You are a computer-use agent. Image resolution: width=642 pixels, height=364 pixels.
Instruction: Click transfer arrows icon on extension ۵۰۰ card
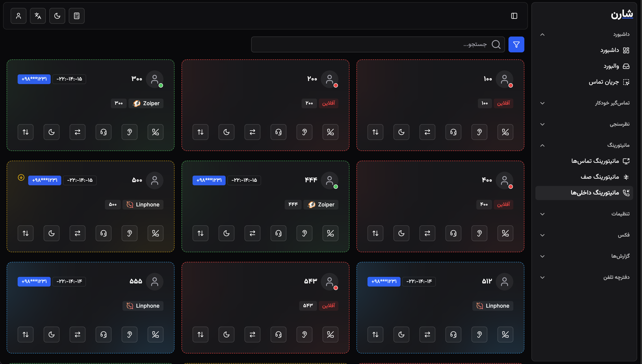[77, 233]
